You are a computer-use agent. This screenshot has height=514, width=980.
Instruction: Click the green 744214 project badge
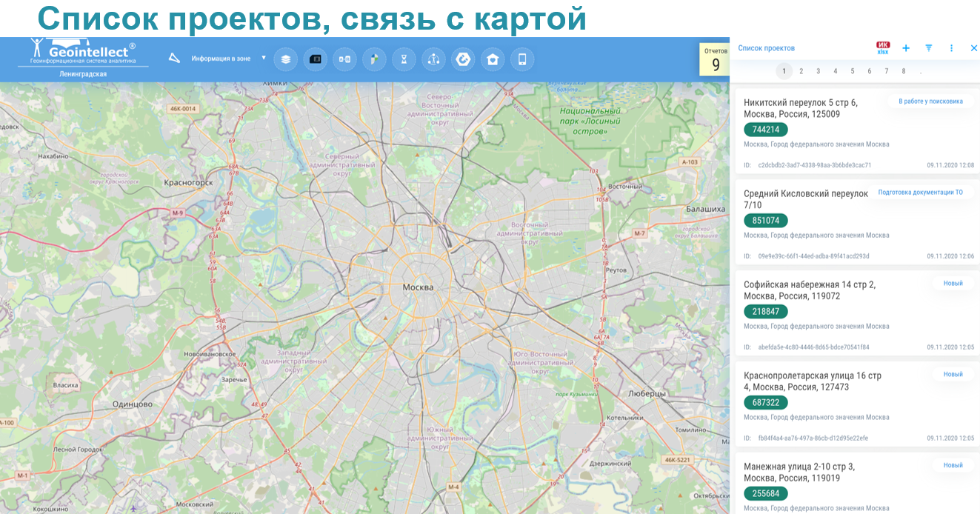(x=765, y=130)
